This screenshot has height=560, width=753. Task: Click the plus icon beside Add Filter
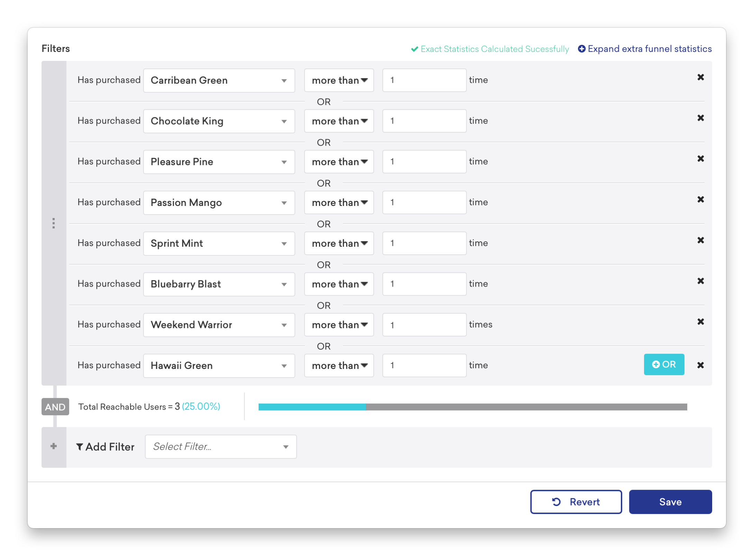[54, 446]
